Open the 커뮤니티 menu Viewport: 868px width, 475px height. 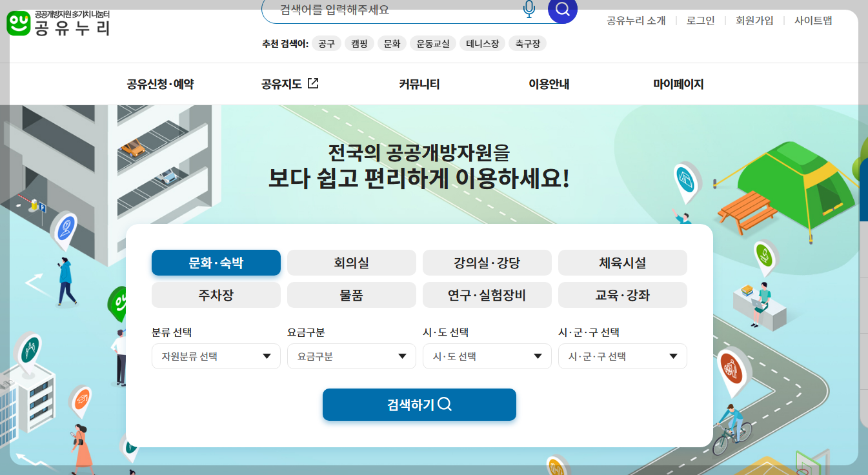click(x=419, y=84)
